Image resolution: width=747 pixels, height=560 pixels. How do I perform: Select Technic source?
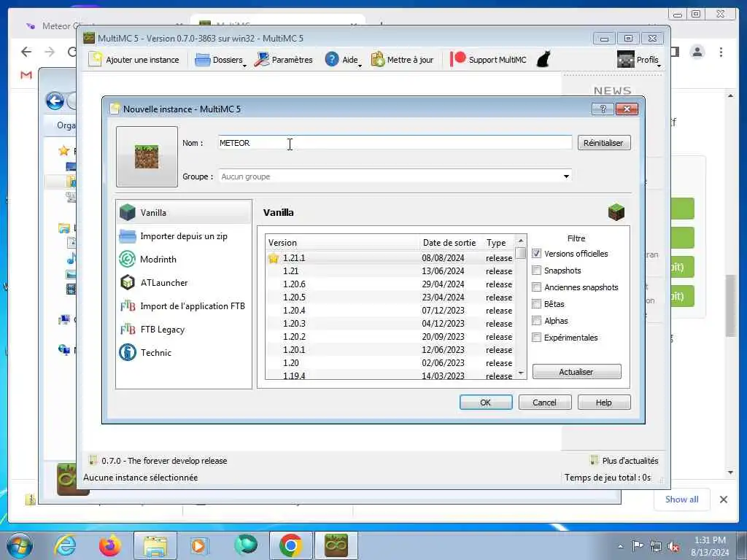[184, 352]
